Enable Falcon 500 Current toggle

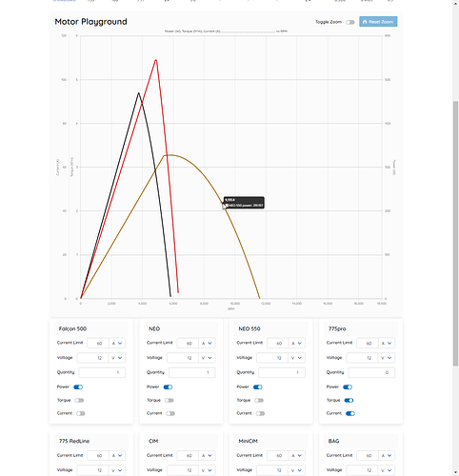pyautogui.click(x=81, y=413)
